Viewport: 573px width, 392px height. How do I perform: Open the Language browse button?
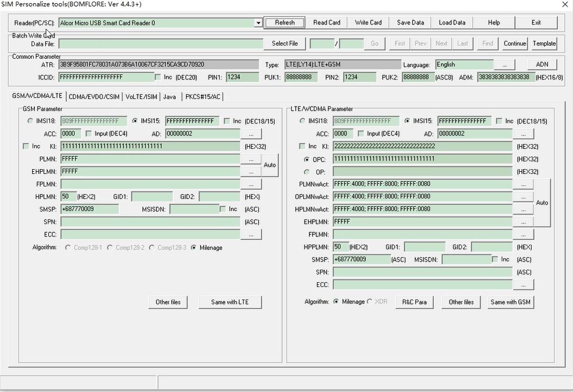[x=505, y=65]
